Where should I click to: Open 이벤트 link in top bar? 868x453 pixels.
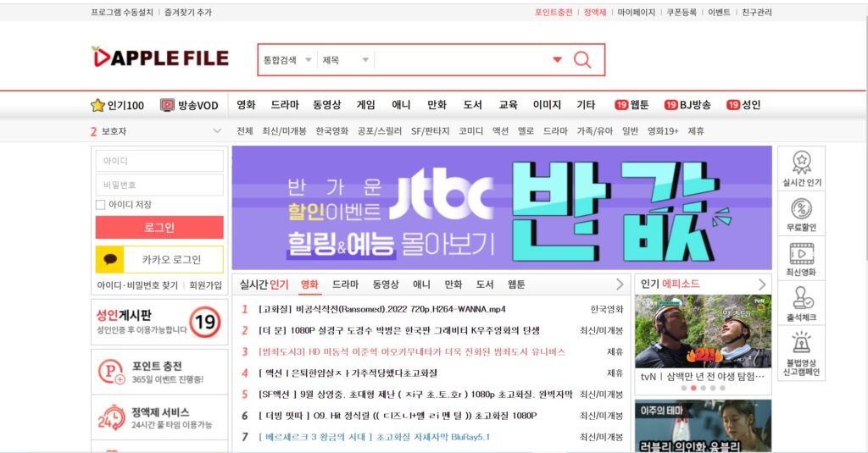719,12
